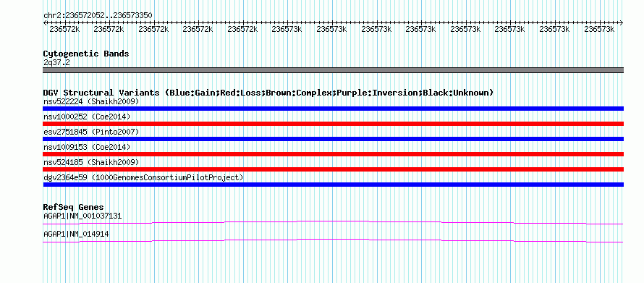Select the chr2:236572052..236573350 coordinates label

pyautogui.click(x=98, y=16)
